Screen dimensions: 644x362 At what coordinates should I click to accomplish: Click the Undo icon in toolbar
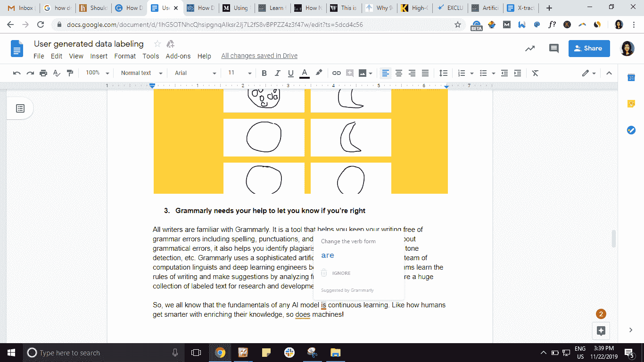17,73
